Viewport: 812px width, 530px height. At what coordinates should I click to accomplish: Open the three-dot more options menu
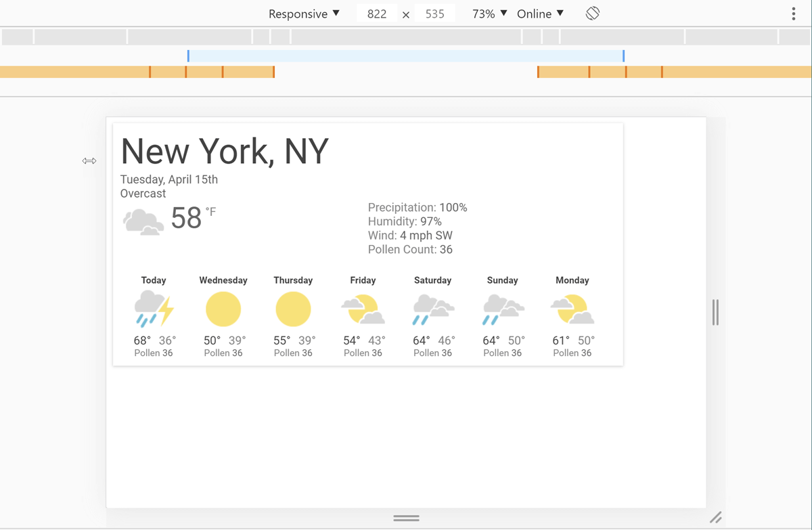(x=794, y=14)
